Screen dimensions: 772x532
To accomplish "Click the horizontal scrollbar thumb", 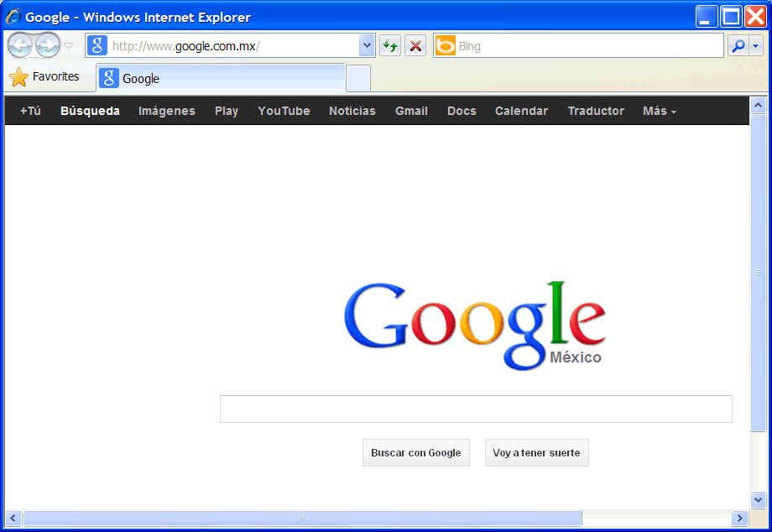I will point(302,518).
